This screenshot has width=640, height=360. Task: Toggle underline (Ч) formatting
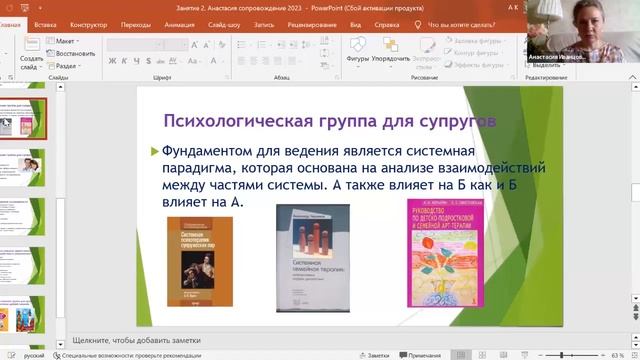(137, 61)
